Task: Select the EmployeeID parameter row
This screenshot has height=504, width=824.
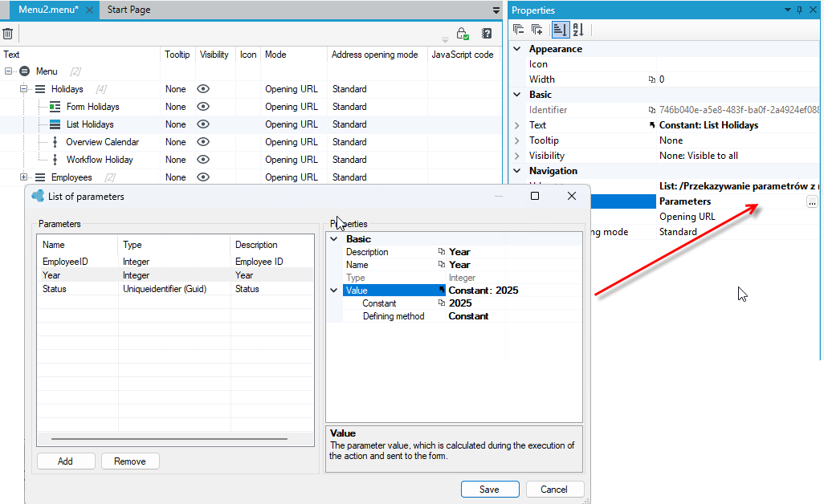Action: [x=176, y=262]
